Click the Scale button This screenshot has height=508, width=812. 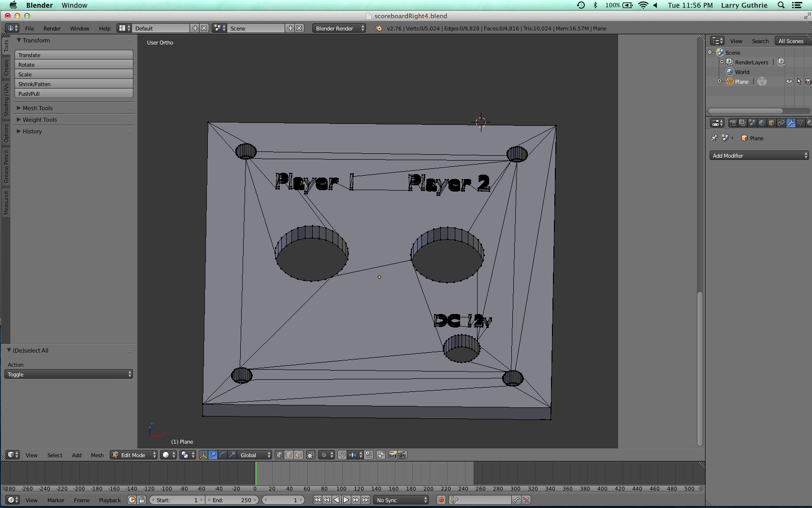click(x=73, y=75)
